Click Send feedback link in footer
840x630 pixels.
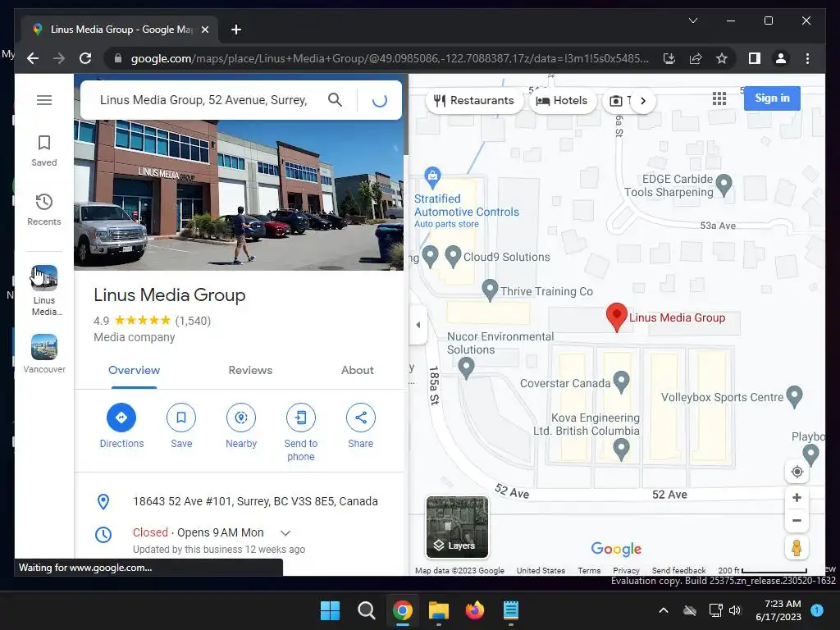click(x=678, y=571)
